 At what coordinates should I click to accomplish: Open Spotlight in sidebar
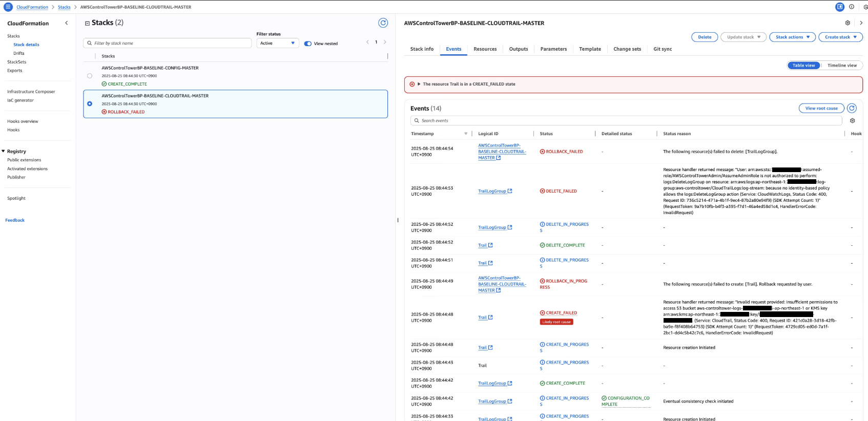pyautogui.click(x=16, y=198)
